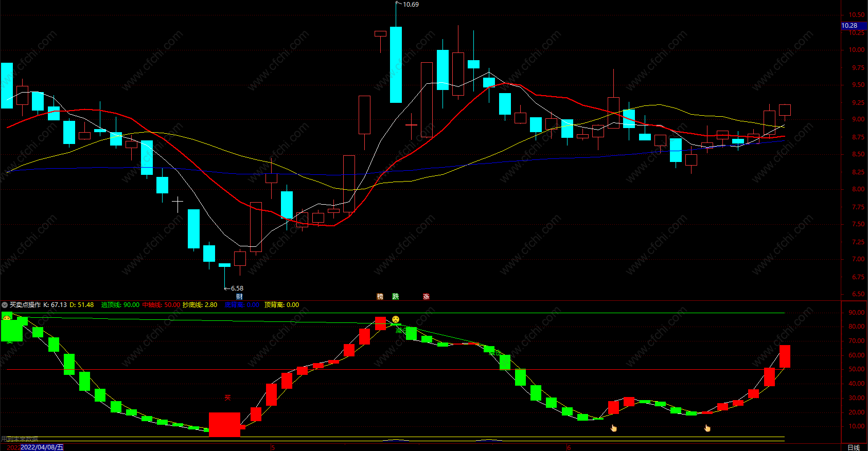Click the 买卖点操作 indicator name
The width and height of the screenshot is (868, 451).
25,305
